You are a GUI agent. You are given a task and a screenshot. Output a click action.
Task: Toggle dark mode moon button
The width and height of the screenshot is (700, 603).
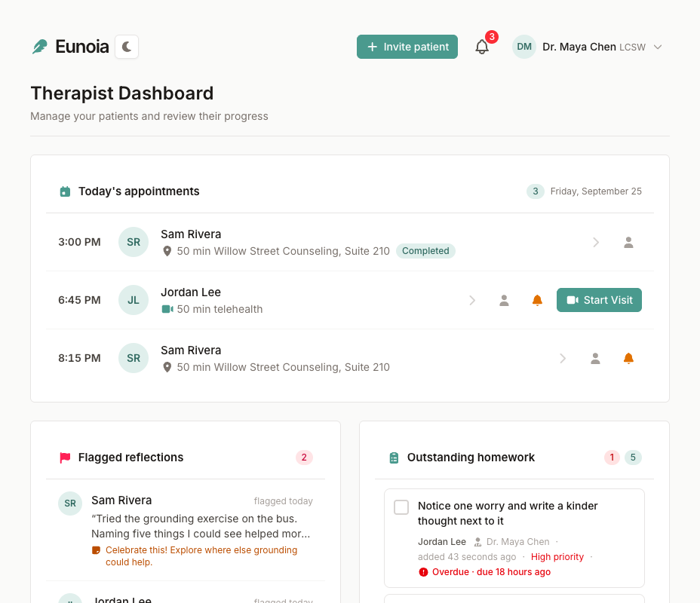pyautogui.click(x=127, y=47)
